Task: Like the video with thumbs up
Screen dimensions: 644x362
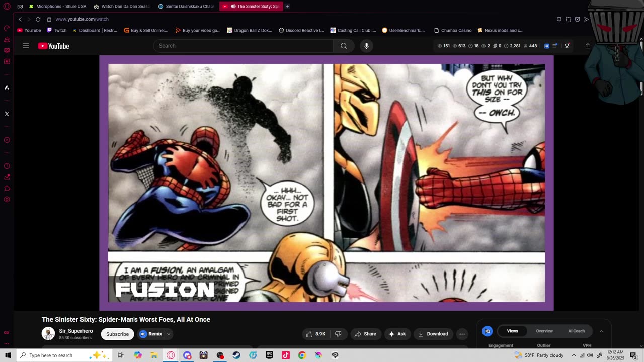Action: pos(315,334)
